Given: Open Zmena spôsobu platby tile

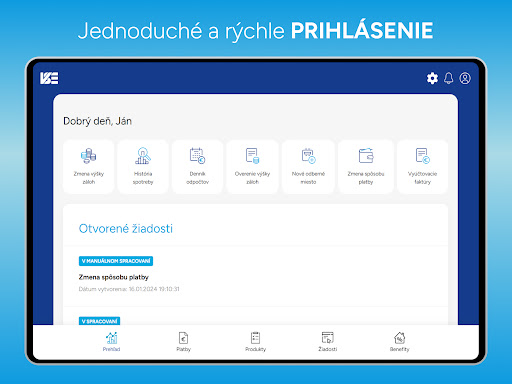Looking at the screenshot, I should [366, 166].
